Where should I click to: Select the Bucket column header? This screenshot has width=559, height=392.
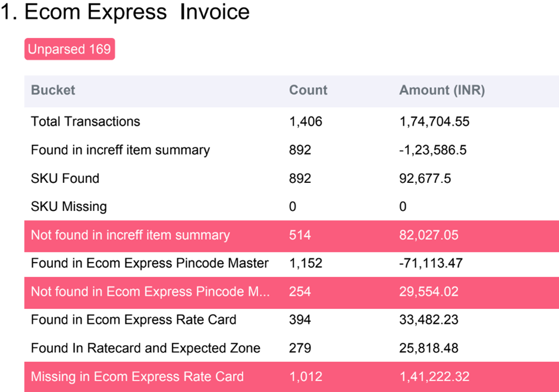(x=53, y=90)
